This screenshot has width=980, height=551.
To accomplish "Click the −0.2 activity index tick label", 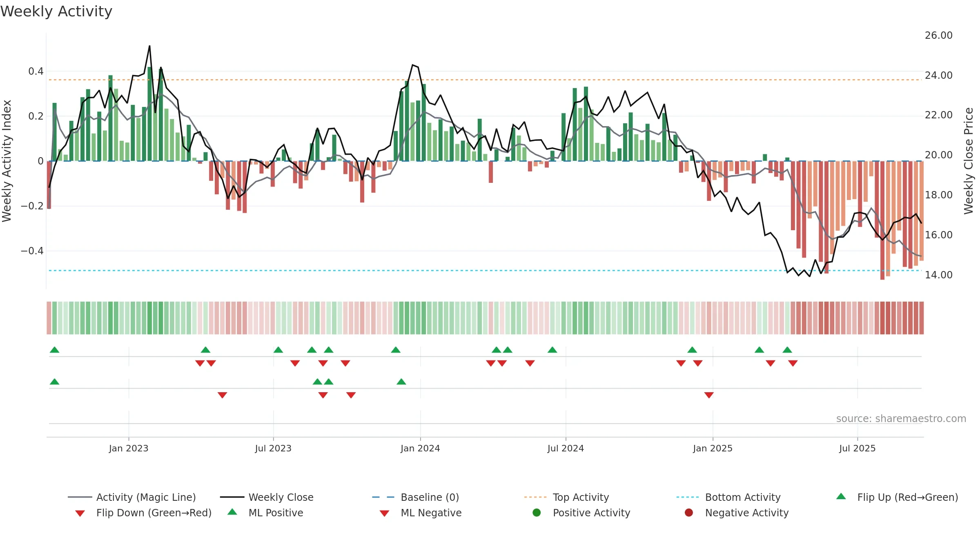I will coord(32,206).
